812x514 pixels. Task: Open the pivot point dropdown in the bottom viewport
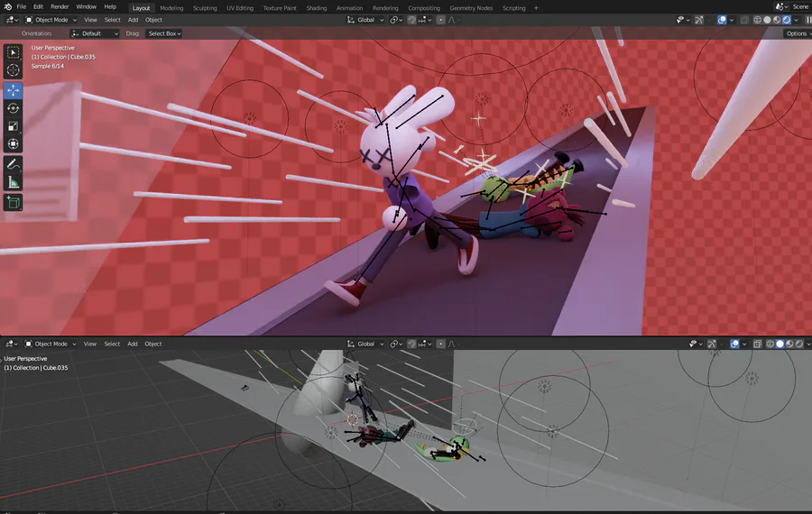396,344
